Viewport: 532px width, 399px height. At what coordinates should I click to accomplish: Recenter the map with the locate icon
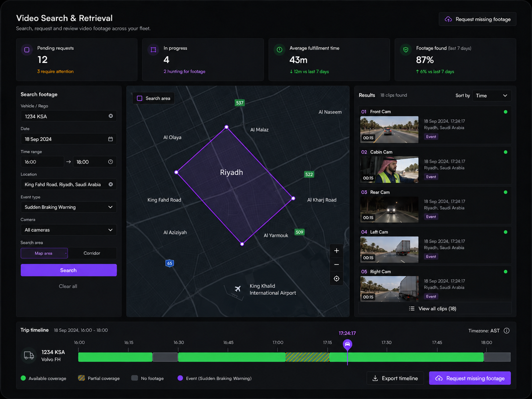[x=337, y=278]
